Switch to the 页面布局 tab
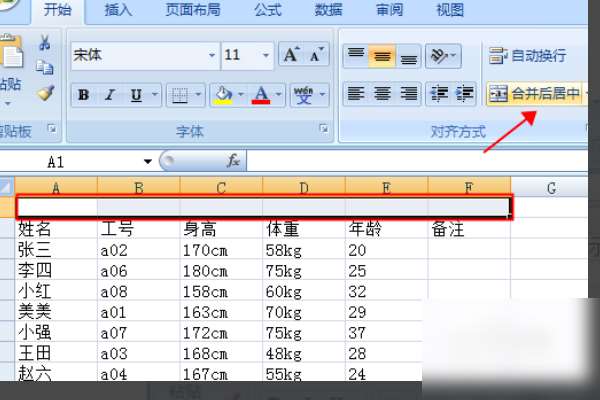 tap(193, 10)
